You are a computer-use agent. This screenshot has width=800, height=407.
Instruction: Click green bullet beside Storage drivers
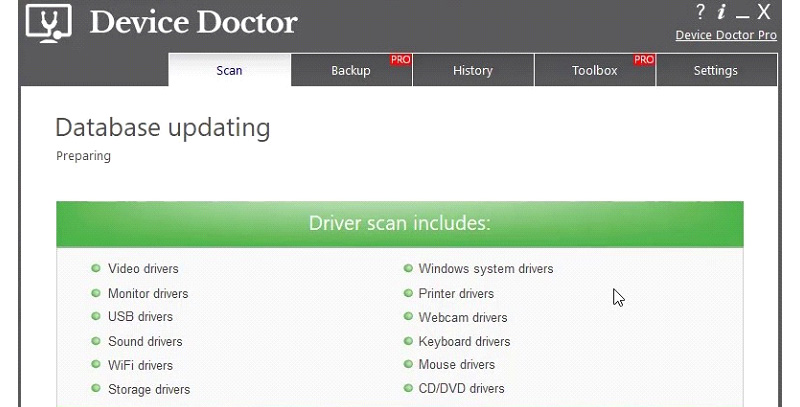pos(95,388)
